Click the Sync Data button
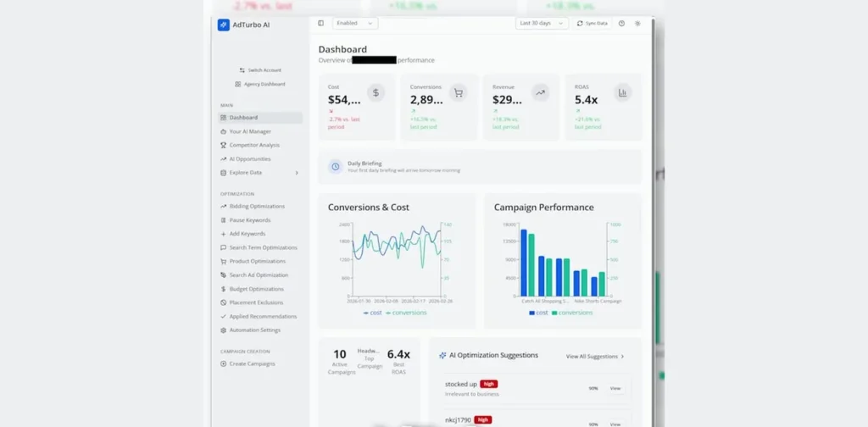Image resolution: width=868 pixels, height=427 pixels. pyautogui.click(x=592, y=23)
